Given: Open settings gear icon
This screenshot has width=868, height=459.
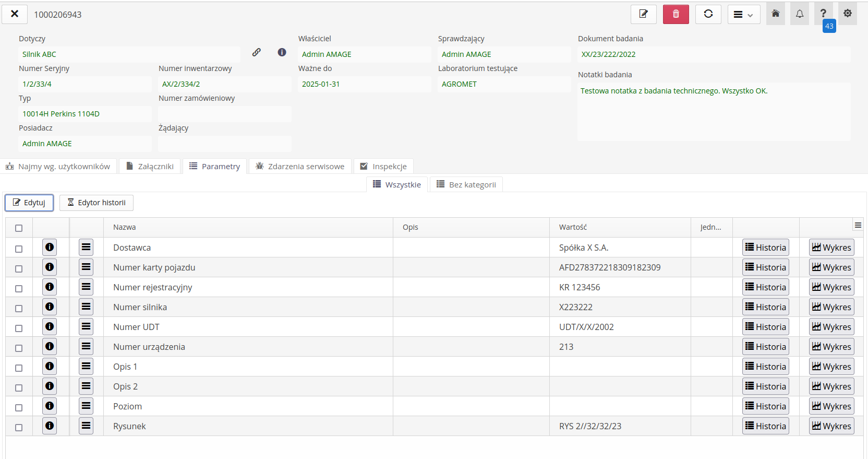Looking at the screenshot, I should pos(847,14).
